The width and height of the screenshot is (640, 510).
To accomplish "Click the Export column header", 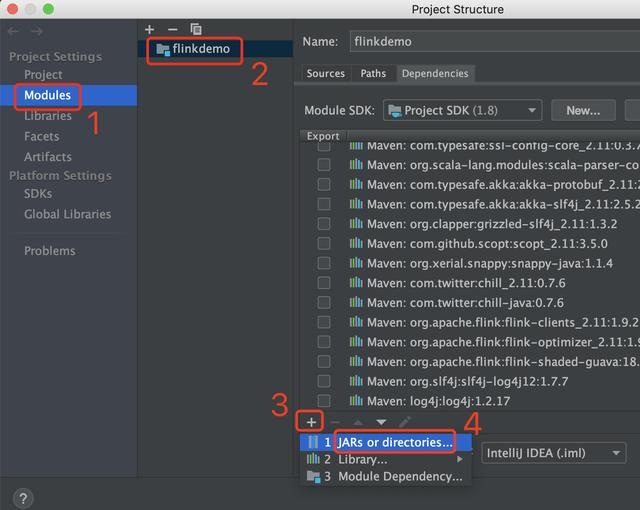I will (323, 136).
